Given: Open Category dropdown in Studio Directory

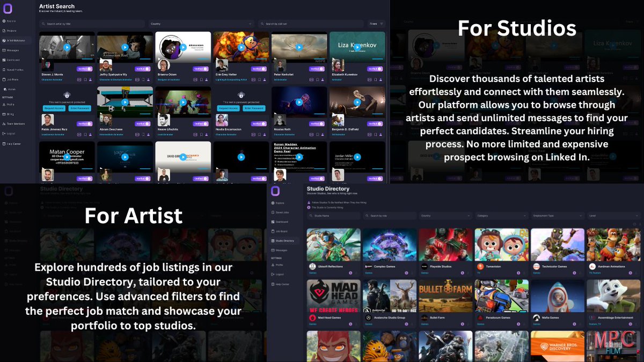Looking at the screenshot, I should tap(502, 216).
